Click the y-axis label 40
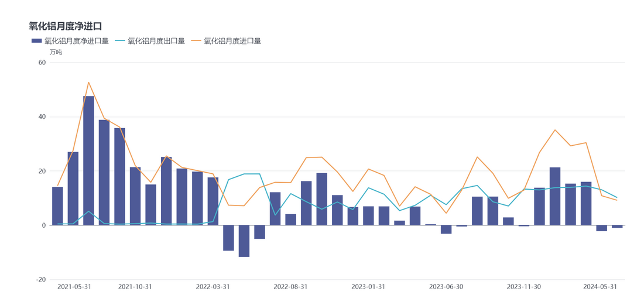644x305 pixels. 42,117
